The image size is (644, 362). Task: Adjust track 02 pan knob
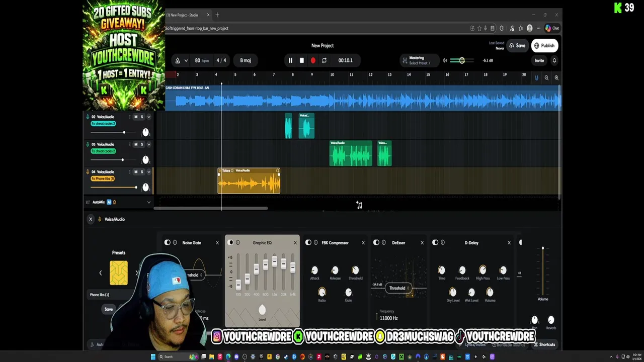[145, 132]
